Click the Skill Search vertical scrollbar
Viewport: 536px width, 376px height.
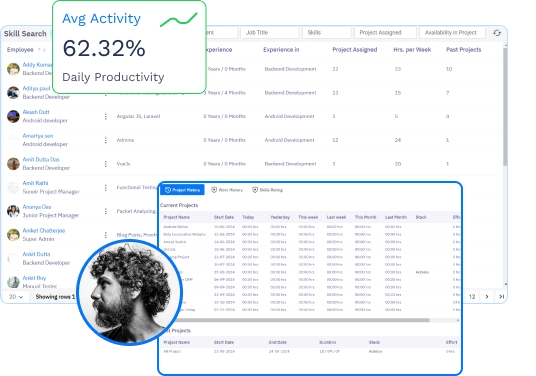[505, 106]
